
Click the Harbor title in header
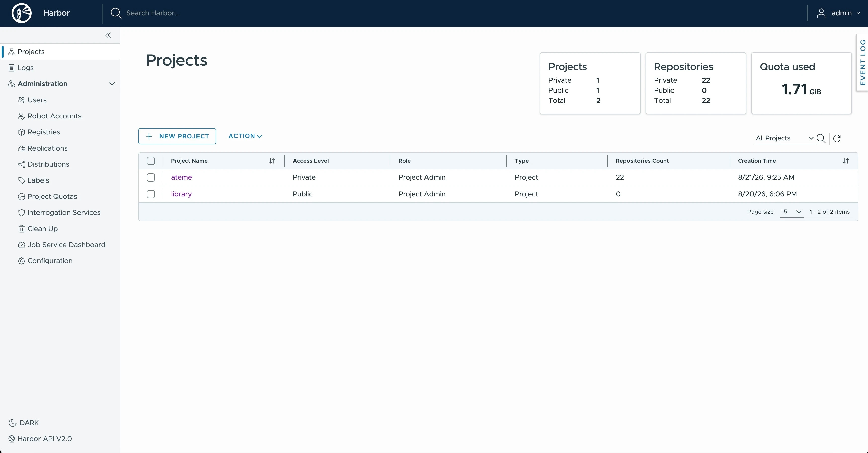pyautogui.click(x=57, y=13)
